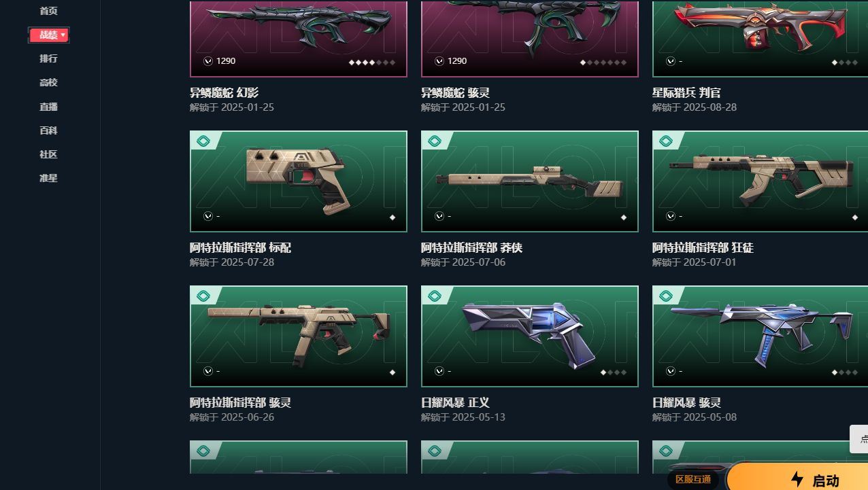Click the 启动 launch button
The height and width of the screenshot is (490, 868).
797,478
